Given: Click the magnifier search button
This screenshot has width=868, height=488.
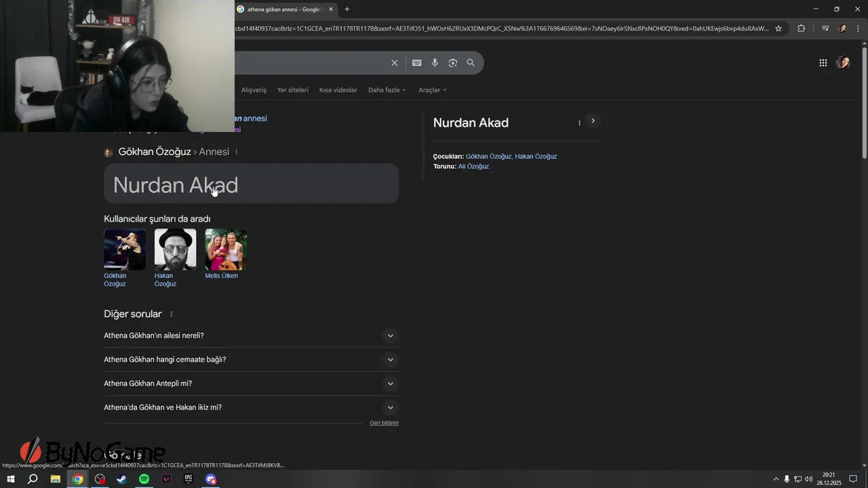Looking at the screenshot, I should point(471,62).
